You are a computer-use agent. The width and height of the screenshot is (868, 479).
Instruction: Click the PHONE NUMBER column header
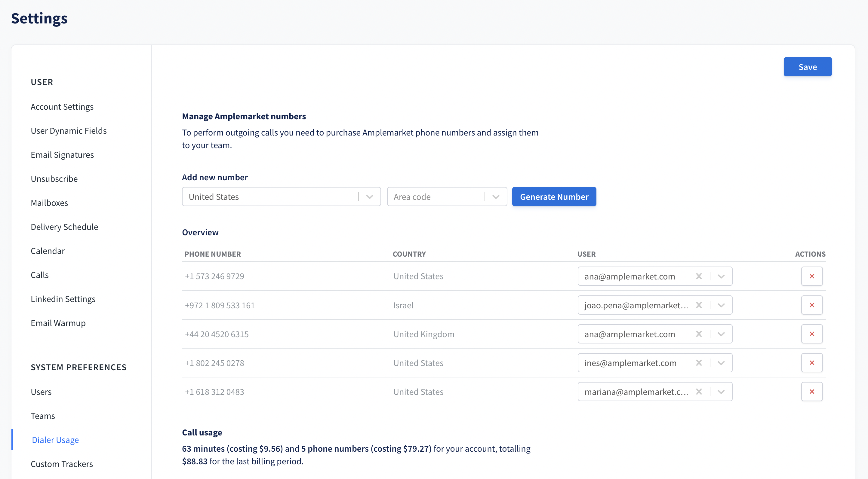pyautogui.click(x=213, y=254)
